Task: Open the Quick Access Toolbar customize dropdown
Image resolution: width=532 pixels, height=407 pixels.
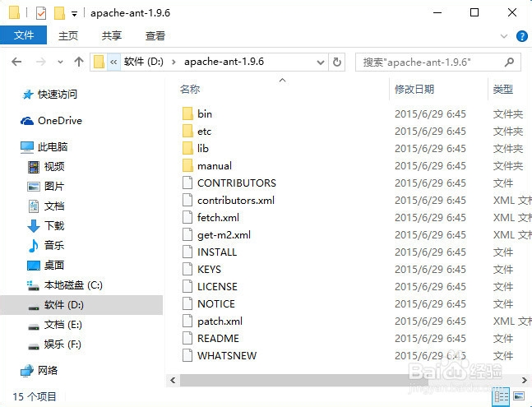Action: point(74,14)
